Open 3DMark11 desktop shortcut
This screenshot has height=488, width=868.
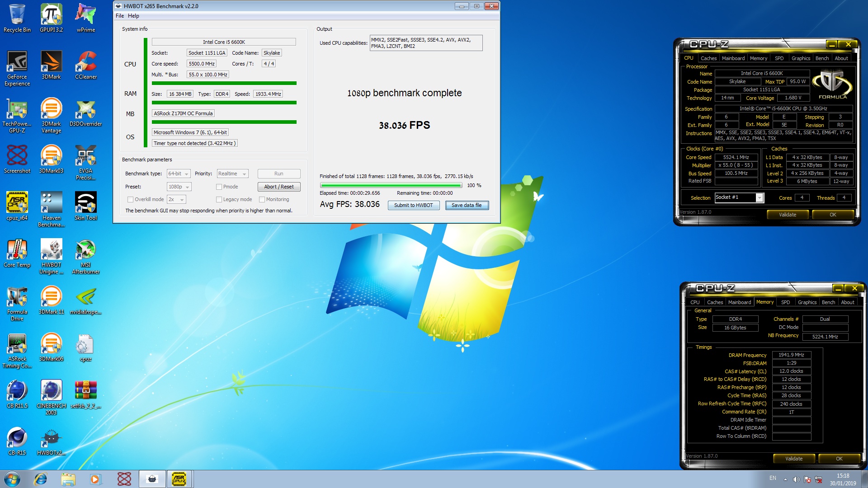coord(51,300)
